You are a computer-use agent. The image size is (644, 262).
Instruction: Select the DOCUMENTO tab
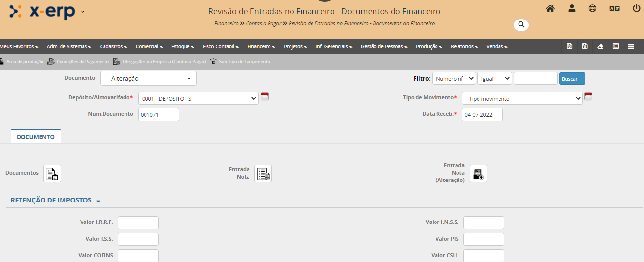pos(36,137)
